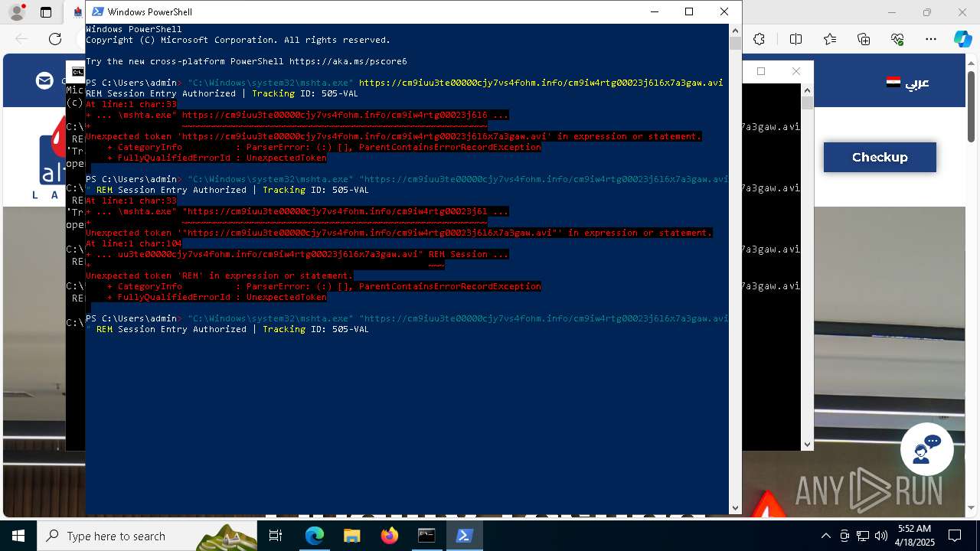
Task: Click Edge window restore button
Action: 927,12
